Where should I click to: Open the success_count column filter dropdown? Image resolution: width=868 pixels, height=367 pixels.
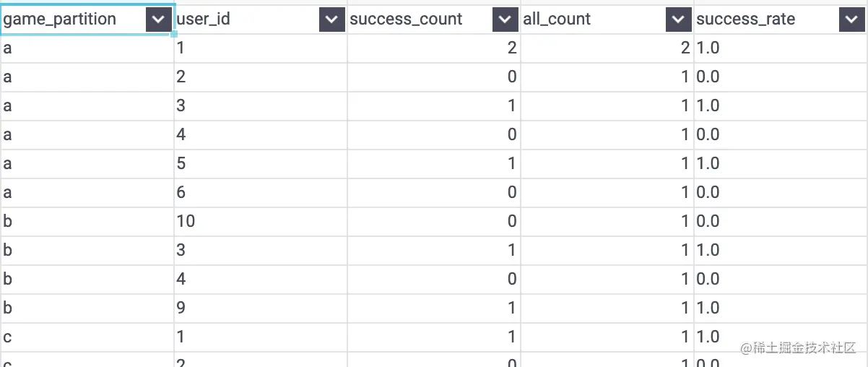pyautogui.click(x=505, y=20)
